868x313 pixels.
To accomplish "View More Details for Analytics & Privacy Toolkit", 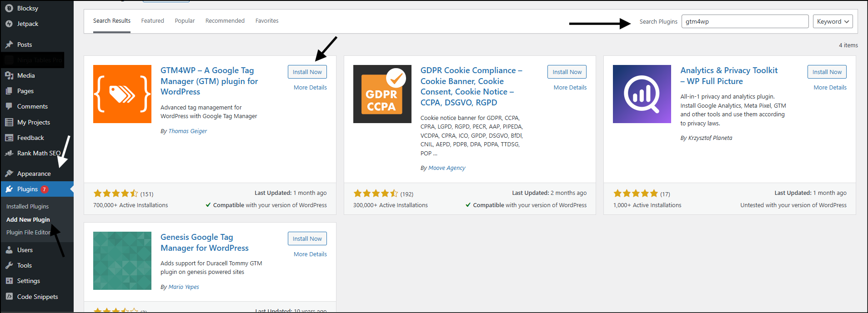I will tap(830, 88).
